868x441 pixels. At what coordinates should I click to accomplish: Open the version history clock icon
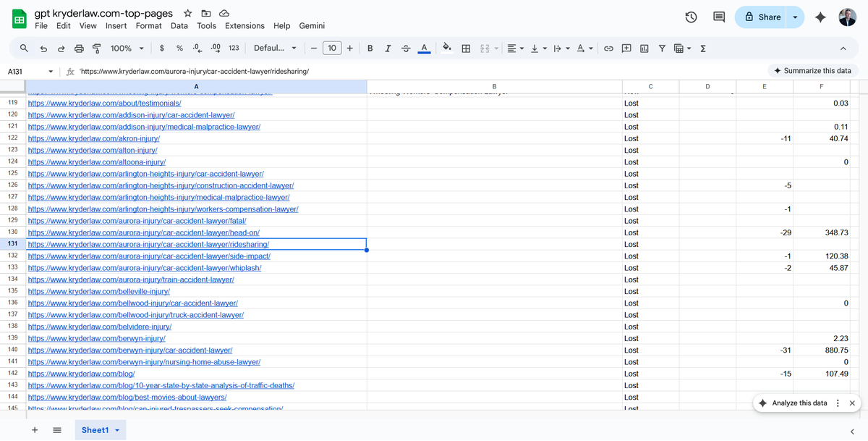tap(691, 17)
